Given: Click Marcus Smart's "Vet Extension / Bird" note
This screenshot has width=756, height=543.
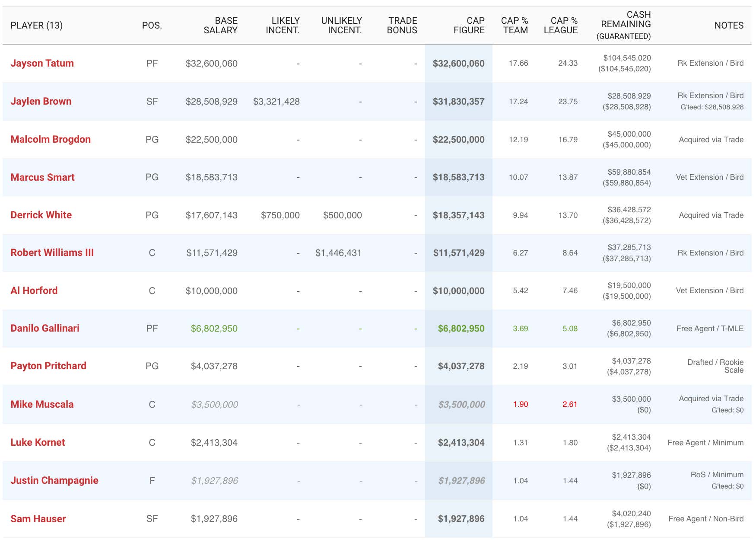Looking at the screenshot, I should click(x=710, y=177).
